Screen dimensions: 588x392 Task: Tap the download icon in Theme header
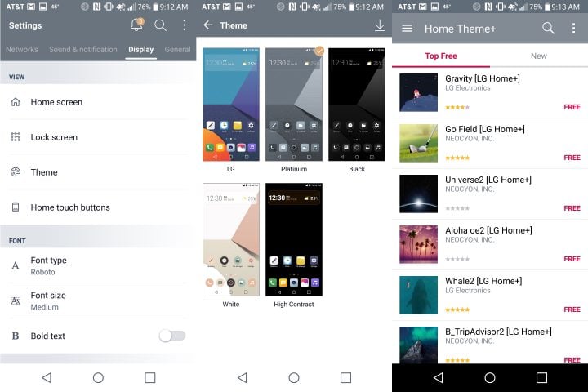coord(380,25)
